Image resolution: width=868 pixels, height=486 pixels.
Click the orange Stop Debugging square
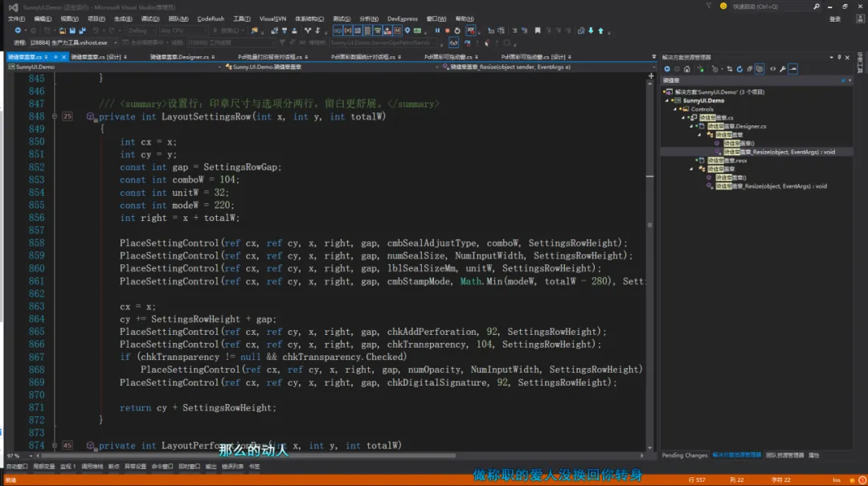(x=448, y=31)
